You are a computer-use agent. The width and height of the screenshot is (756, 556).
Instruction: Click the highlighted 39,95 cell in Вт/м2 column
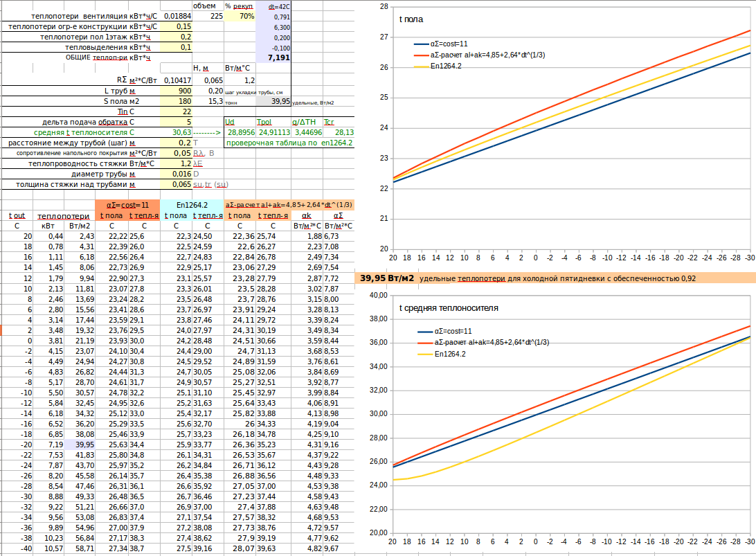tap(80, 445)
